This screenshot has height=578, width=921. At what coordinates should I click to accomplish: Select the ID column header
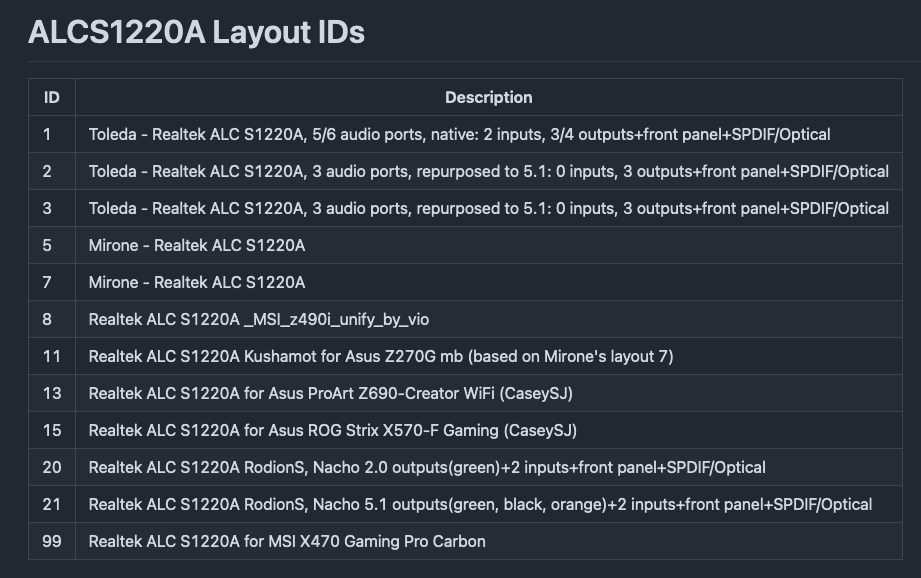click(52, 98)
